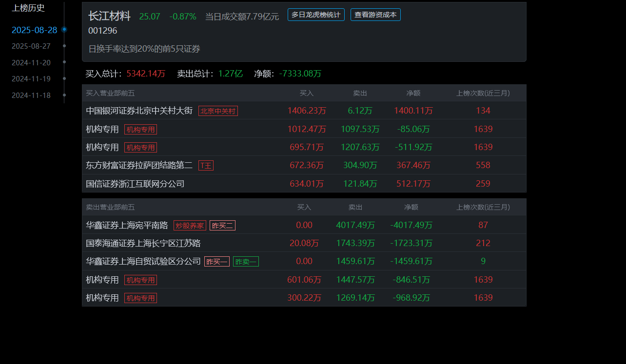Click the price 25.07

tap(150, 17)
